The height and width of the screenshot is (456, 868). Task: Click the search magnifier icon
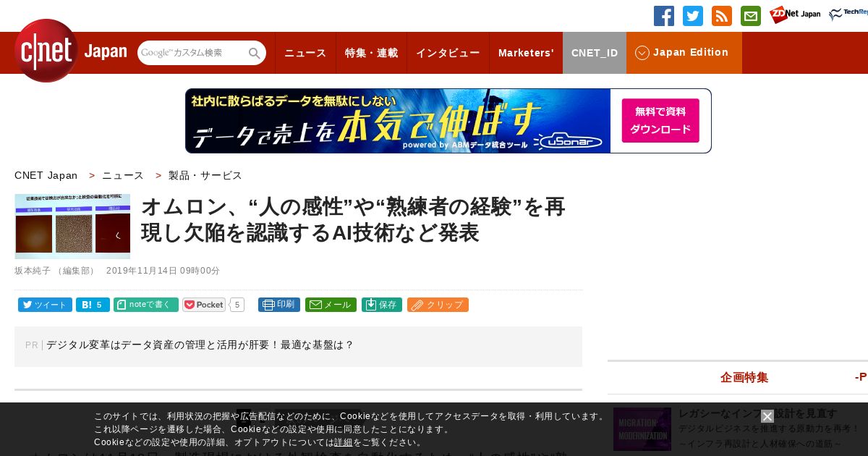255,53
